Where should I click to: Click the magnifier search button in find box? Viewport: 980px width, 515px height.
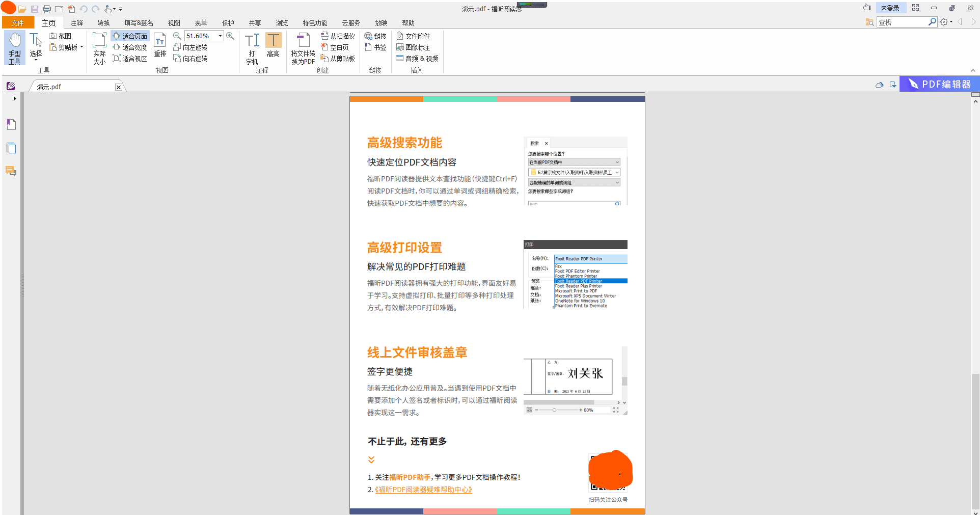932,22
